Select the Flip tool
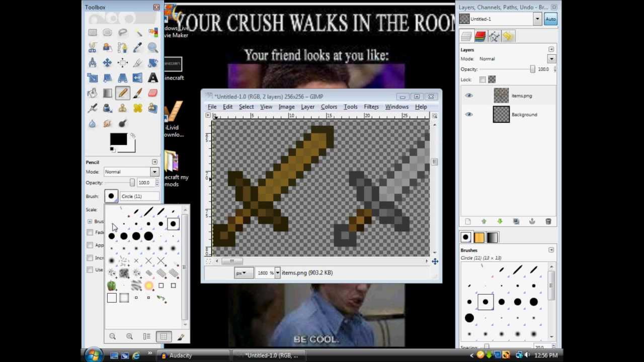Screen dimensions: 644x362 (138, 78)
